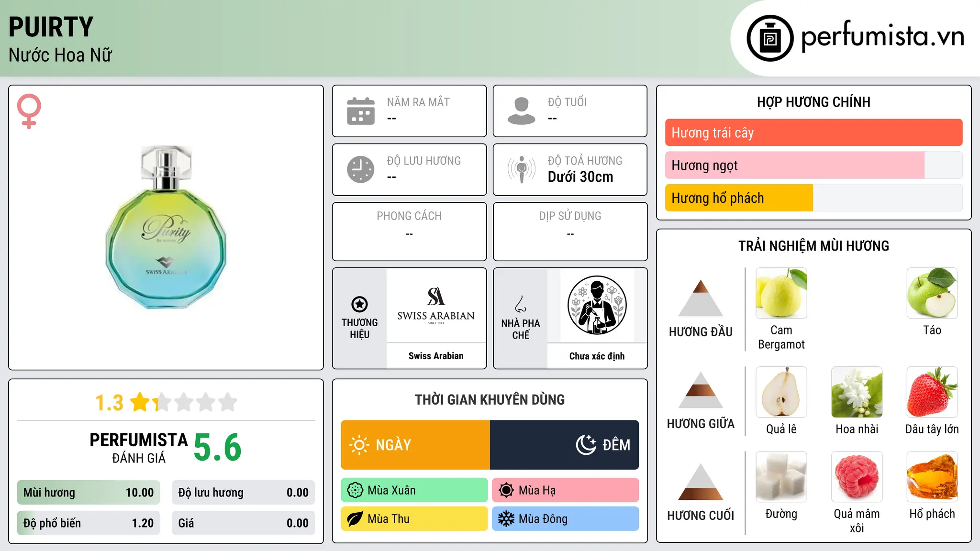Click the sillage icon beside Độ toả hương
980x551 pixels.
coord(522,169)
